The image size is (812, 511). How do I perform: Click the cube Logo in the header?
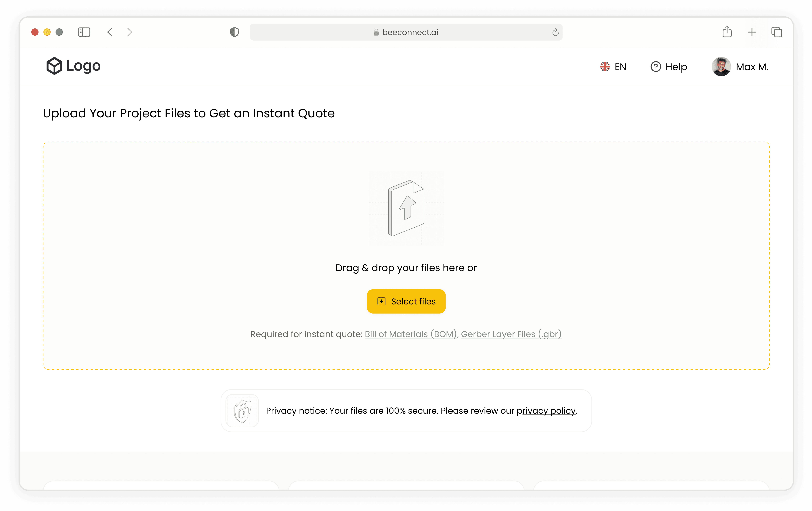73,66
